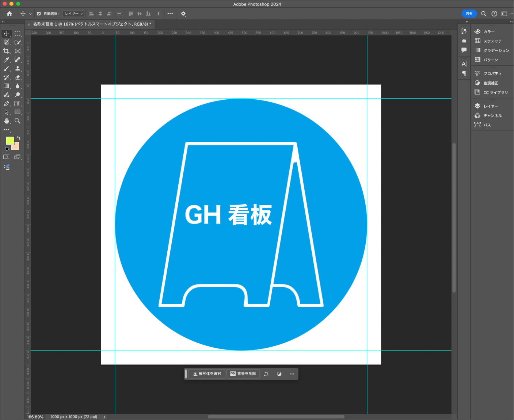Select the Pen tool
The height and width of the screenshot is (420, 514).
pos(6,104)
